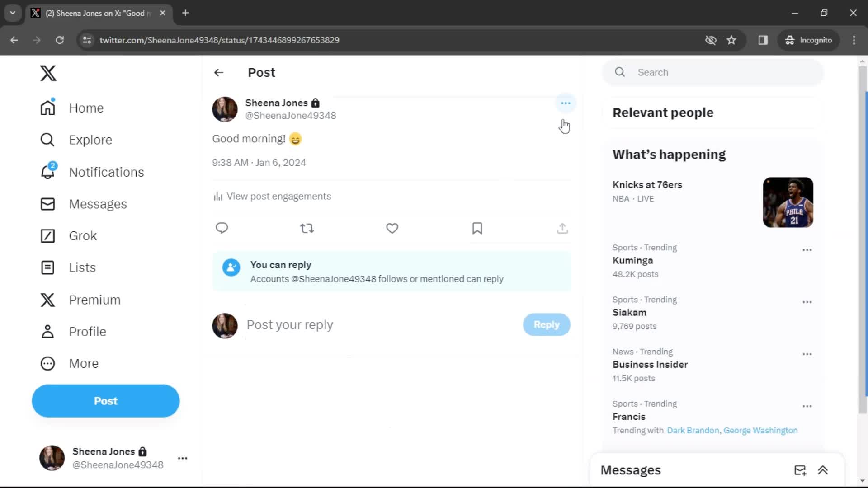868x488 pixels.
Task: Close the Sheena Jones on X tab
Action: [163, 13]
